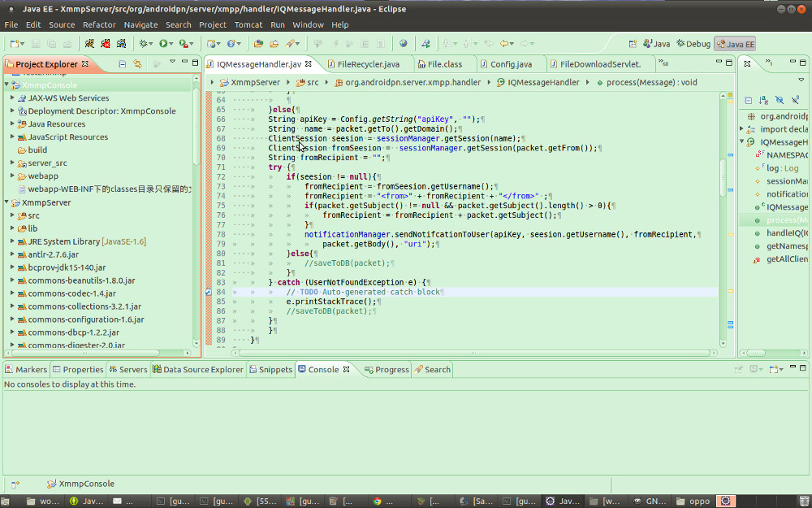Viewport: 812px width, 508px height.
Task: Click the Start Tomcat icon in toolbar
Action: (x=91, y=44)
